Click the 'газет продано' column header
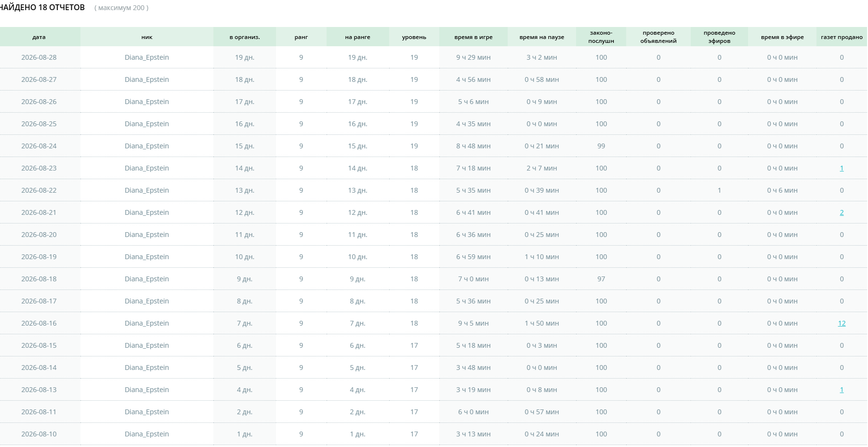Screen dimensions: 868x447 tap(842, 37)
